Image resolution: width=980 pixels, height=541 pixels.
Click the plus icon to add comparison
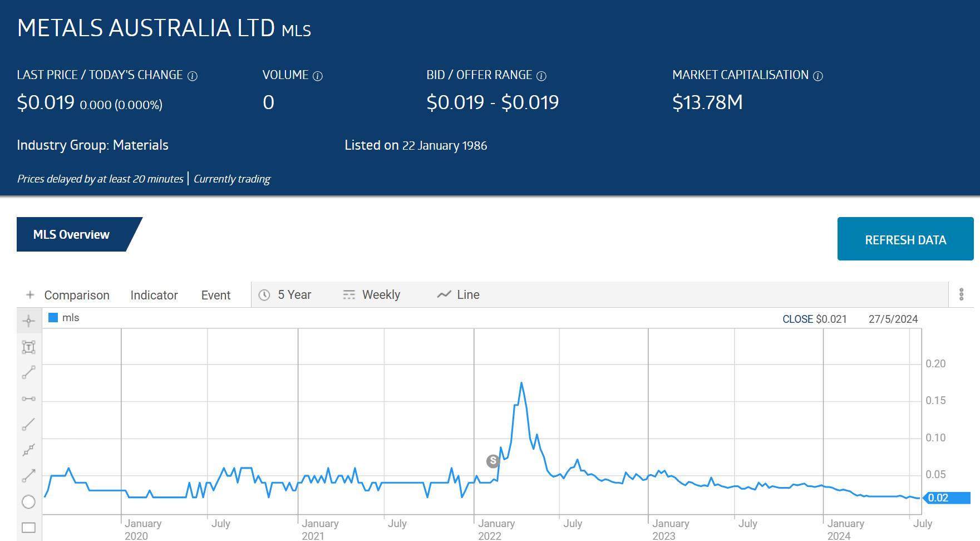(x=30, y=294)
